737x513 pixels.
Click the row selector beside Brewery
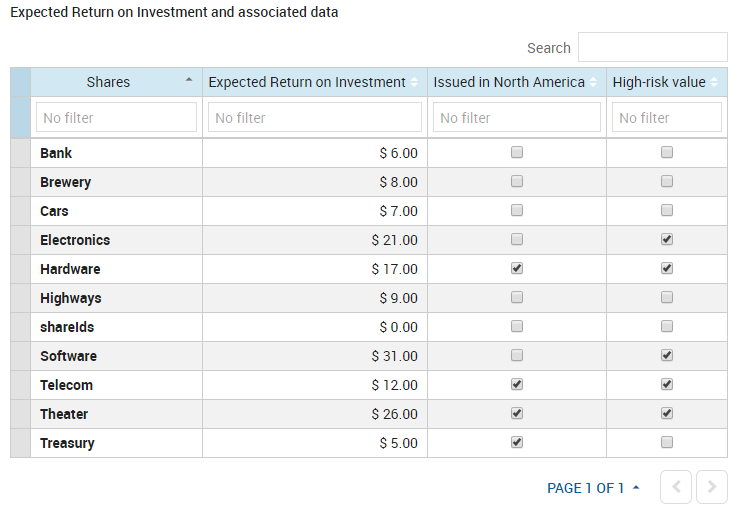pos(20,182)
